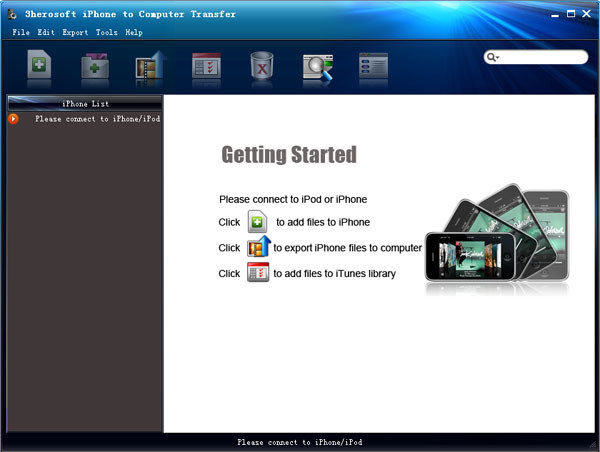Click the list view toolbar icon

pos(373,65)
